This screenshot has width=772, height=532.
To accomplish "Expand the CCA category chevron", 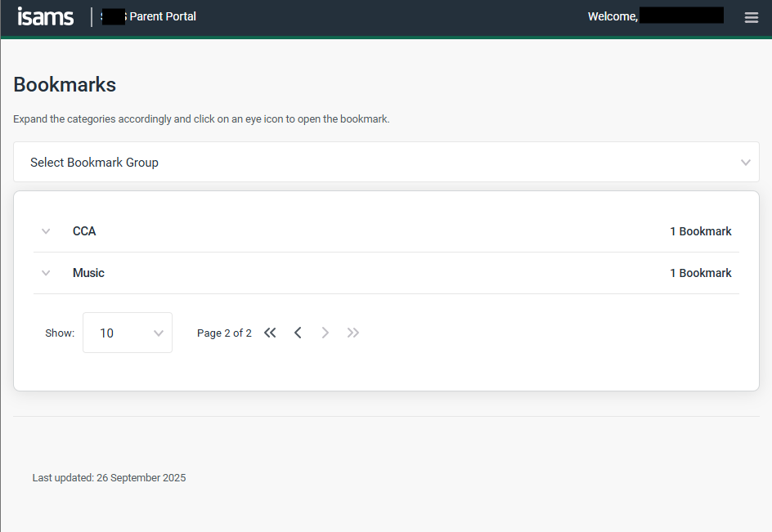I will point(46,231).
